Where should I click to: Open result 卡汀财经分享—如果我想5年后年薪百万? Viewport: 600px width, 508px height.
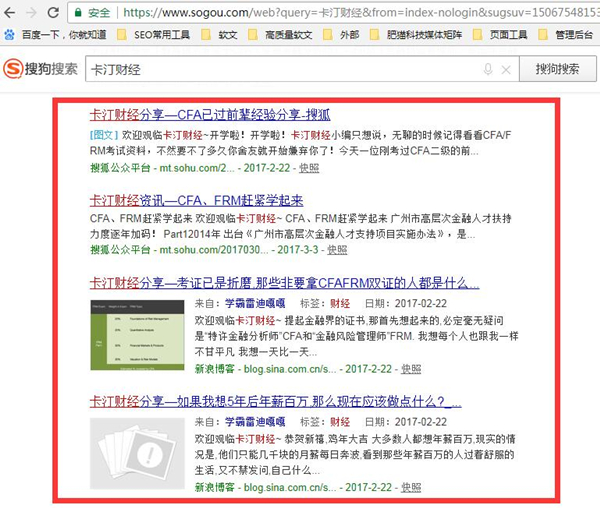[276, 401]
